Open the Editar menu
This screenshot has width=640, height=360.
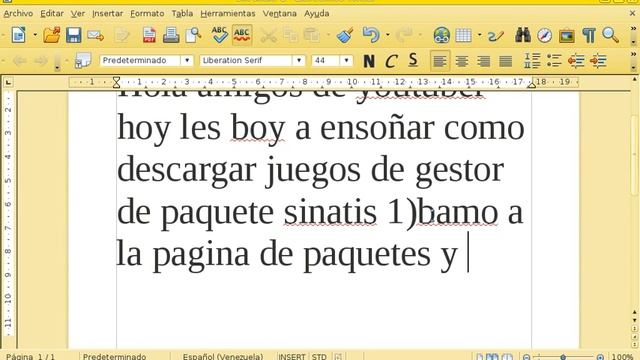[52, 13]
